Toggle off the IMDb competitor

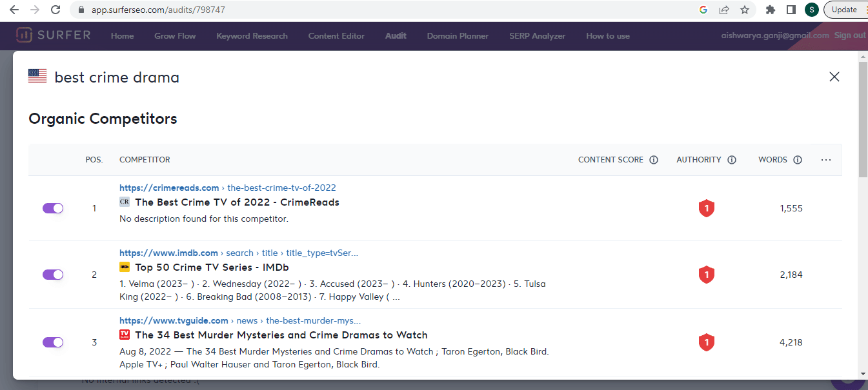click(x=53, y=275)
